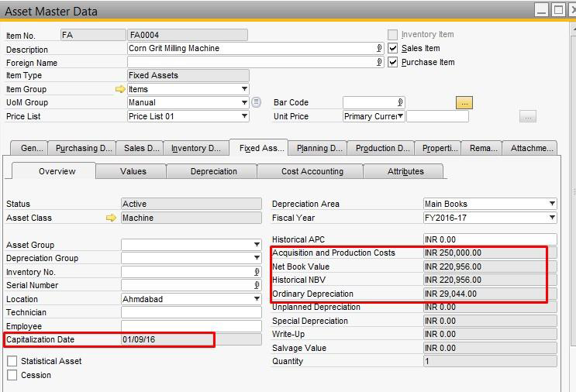Click the icon inside Inventory No. field
This screenshot has width=576, height=392.
point(257,272)
